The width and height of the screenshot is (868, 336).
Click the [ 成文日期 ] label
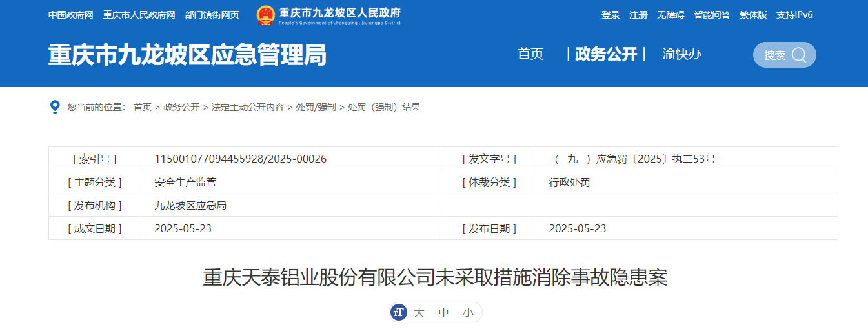tap(95, 228)
